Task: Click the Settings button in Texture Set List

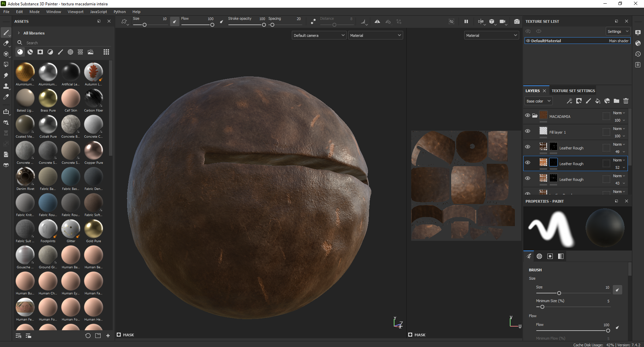Action: [x=618, y=31]
